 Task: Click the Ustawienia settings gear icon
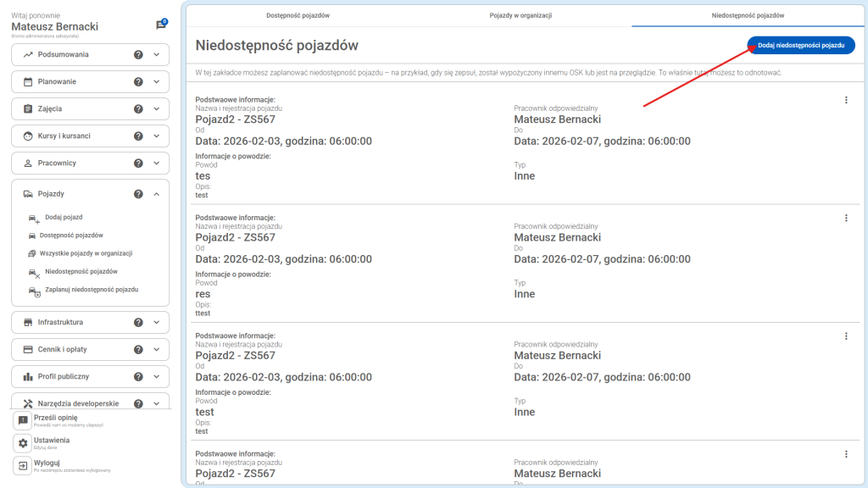[22, 441]
